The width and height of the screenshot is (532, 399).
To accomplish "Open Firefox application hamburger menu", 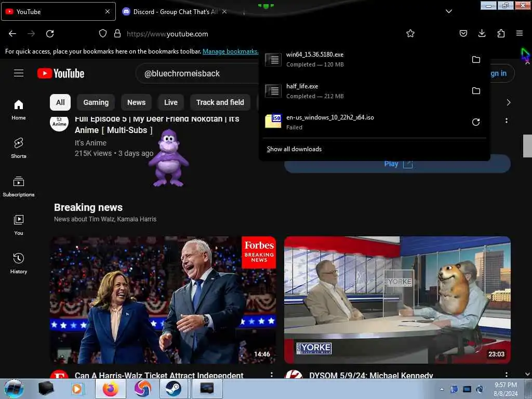I will point(520,33).
